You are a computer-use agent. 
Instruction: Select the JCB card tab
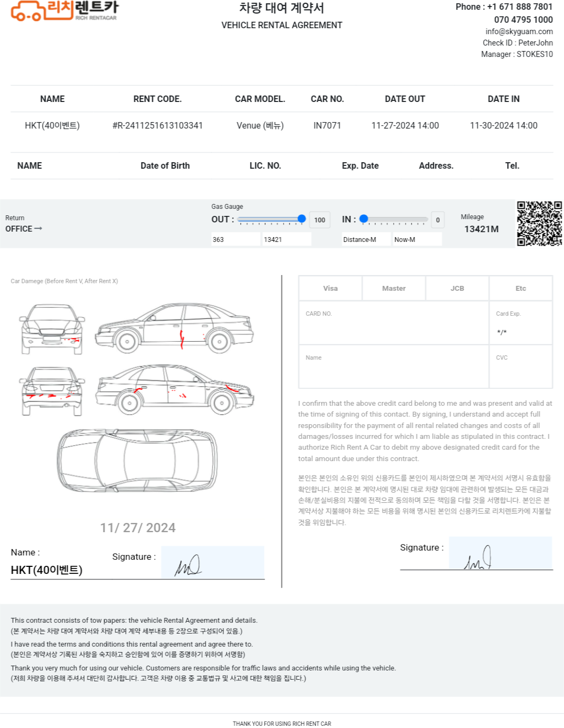[457, 288]
